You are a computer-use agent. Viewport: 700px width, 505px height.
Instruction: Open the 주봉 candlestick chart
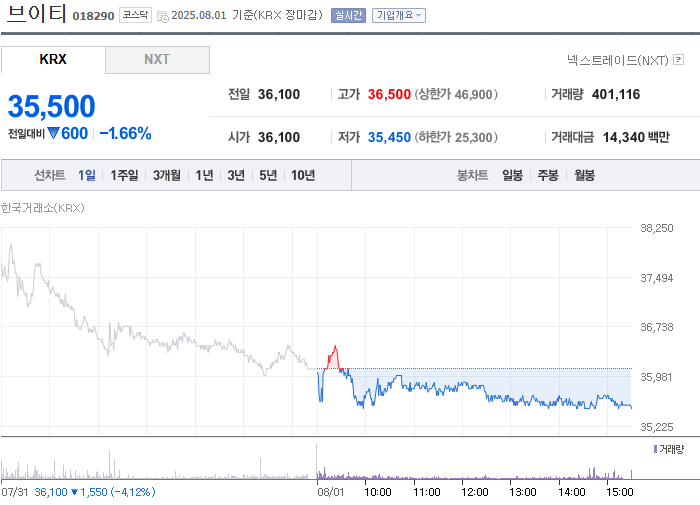(548, 175)
